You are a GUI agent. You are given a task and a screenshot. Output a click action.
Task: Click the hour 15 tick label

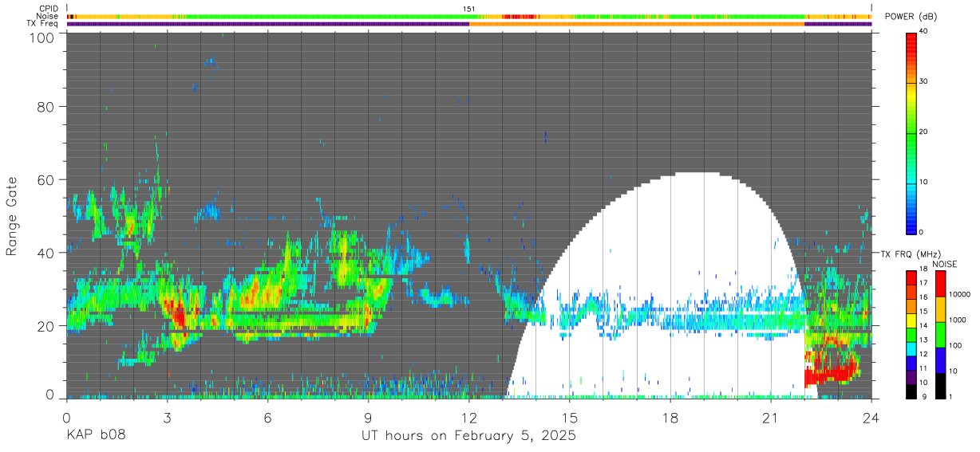pyautogui.click(x=570, y=419)
